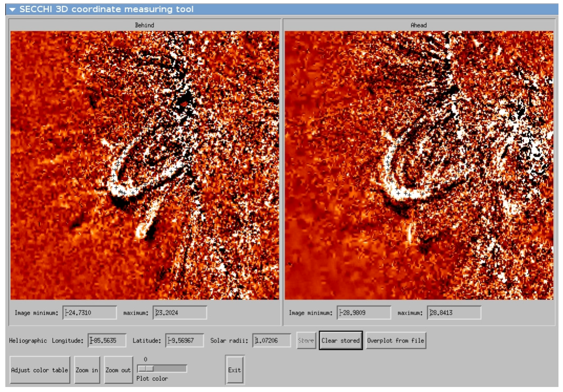Exit the measuring tool
The image size is (563, 392).
point(235,370)
